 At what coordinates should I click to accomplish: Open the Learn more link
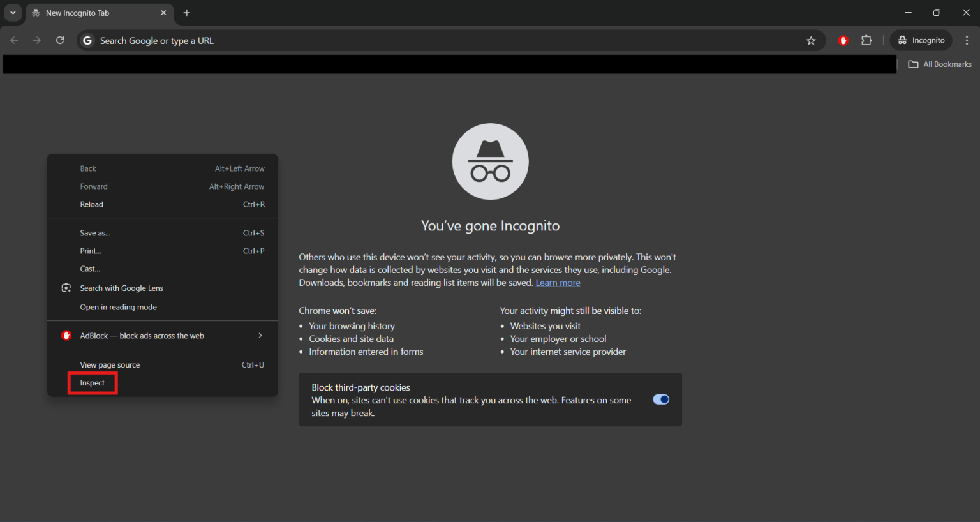click(558, 283)
